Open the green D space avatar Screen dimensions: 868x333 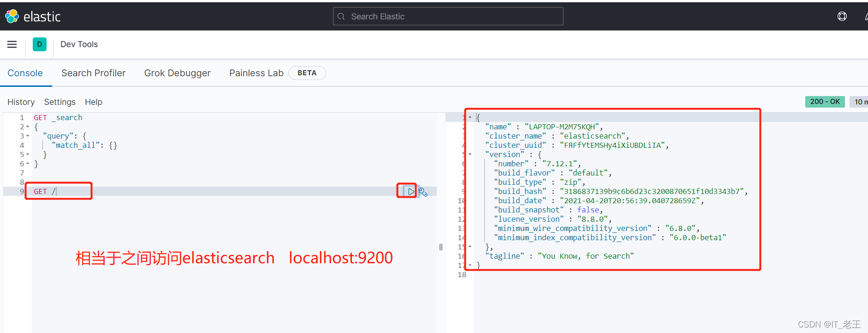[x=40, y=44]
